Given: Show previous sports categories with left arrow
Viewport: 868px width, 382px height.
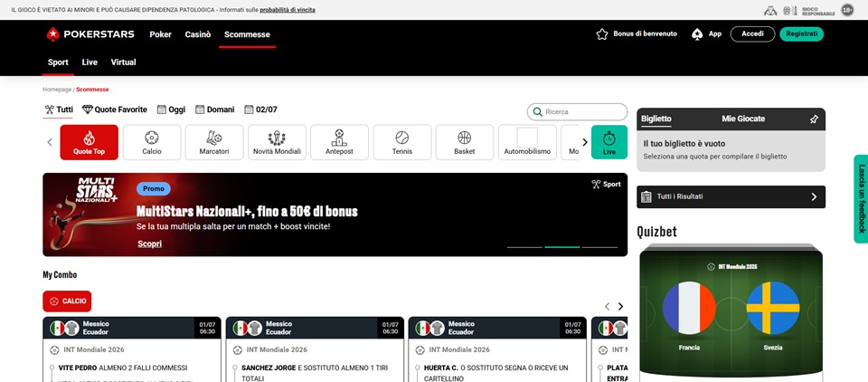Looking at the screenshot, I should [x=49, y=142].
